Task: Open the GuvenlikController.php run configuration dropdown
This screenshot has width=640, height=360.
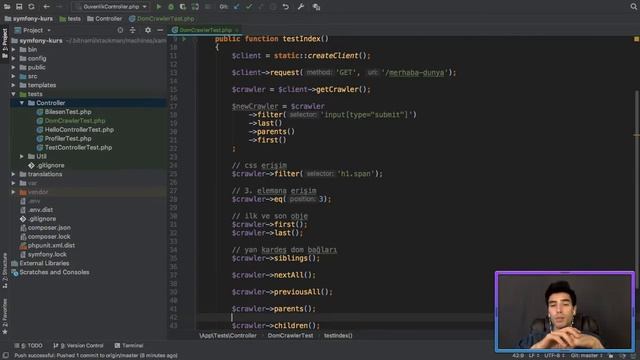Action: 111,7
